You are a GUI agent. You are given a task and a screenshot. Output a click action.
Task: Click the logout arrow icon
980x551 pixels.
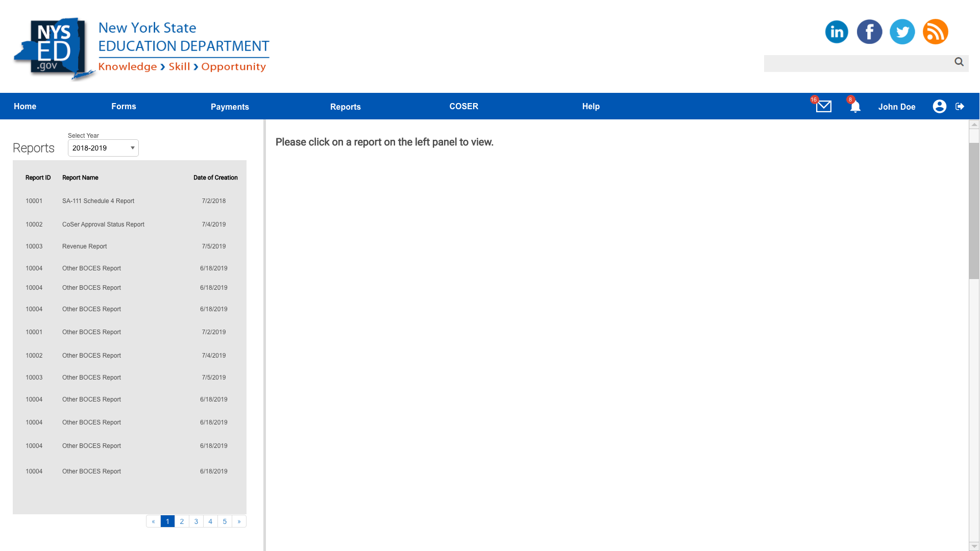[960, 106]
